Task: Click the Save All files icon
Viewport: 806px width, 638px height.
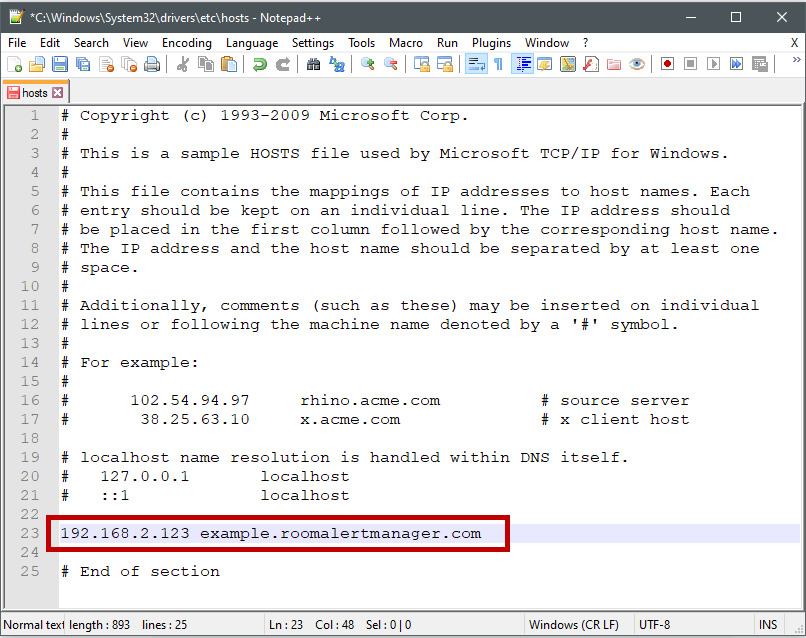Action: pyautogui.click(x=80, y=63)
